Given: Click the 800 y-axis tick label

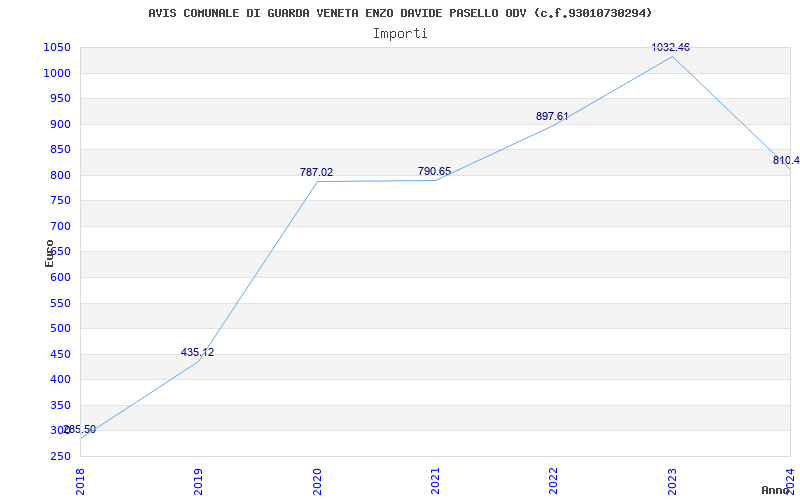Looking at the screenshot, I should pyautogui.click(x=60, y=176).
